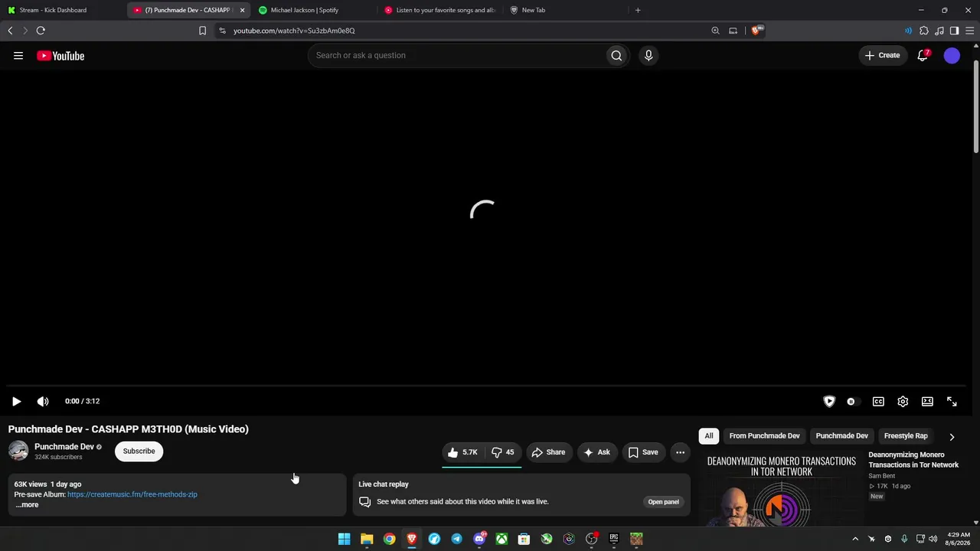This screenshot has width=980, height=551.
Task: Select the All filter chip
Action: [709, 436]
